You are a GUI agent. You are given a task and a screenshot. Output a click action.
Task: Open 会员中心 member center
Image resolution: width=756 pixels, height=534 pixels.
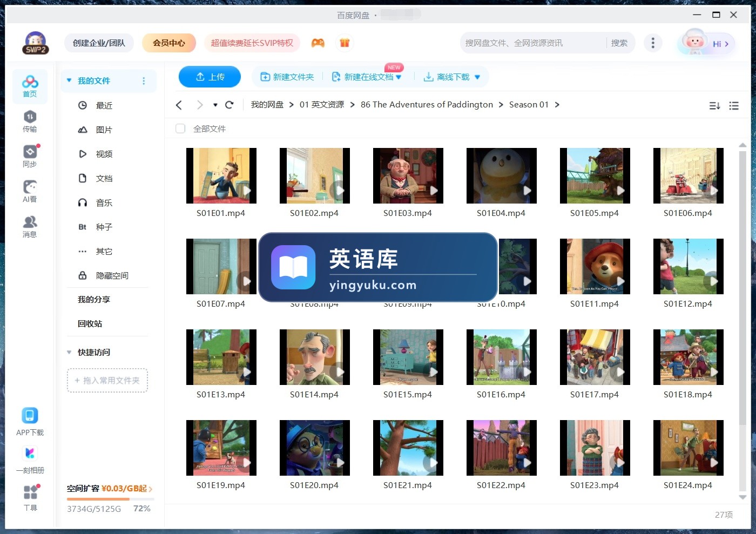(169, 43)
